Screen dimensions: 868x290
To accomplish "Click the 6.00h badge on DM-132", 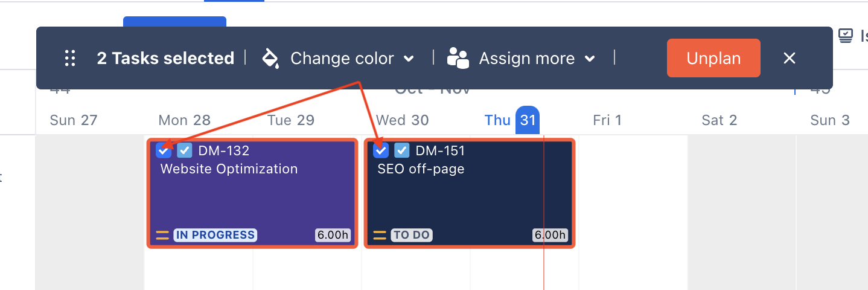I will pos(333,235).
